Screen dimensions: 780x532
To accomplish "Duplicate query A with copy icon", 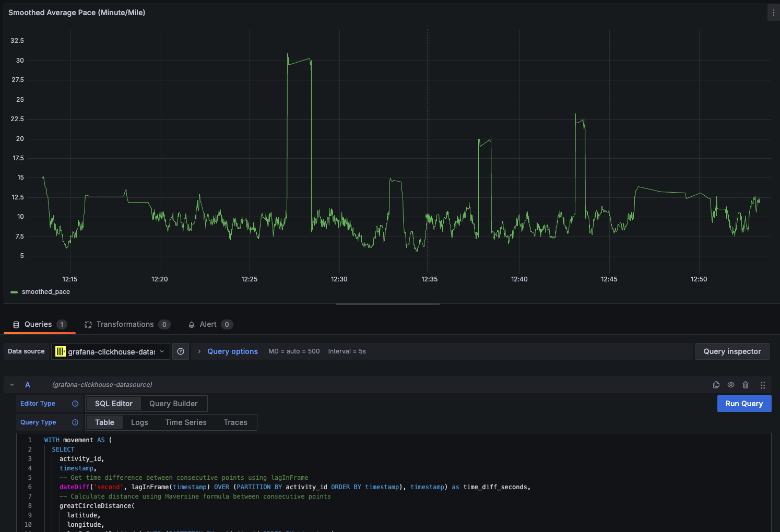I will tap(716, 385).
